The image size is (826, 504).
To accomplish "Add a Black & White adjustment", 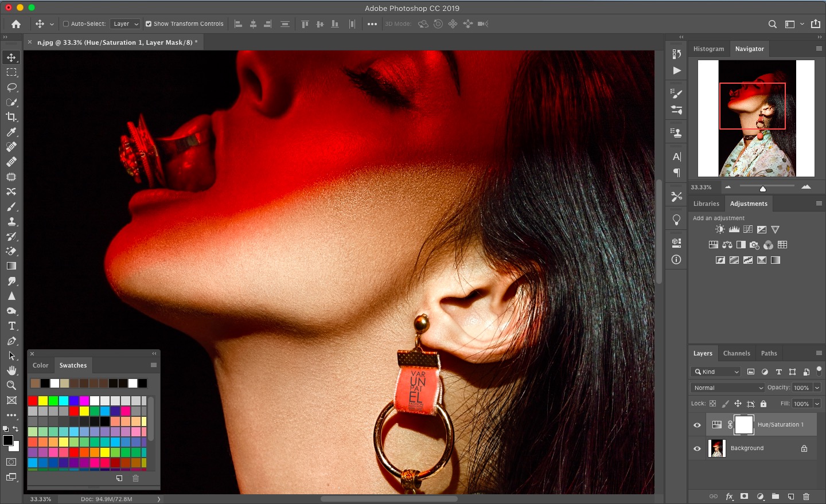I will tap(741, 245).
